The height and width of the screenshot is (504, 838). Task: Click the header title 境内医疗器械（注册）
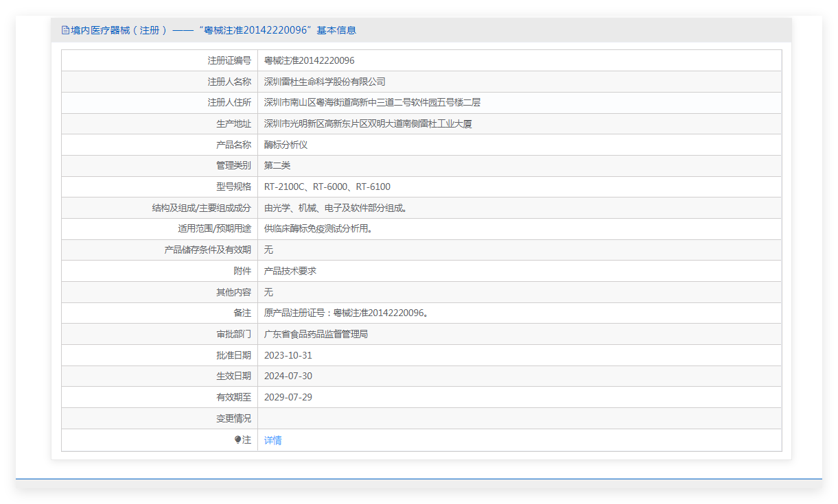coord(115,30)
